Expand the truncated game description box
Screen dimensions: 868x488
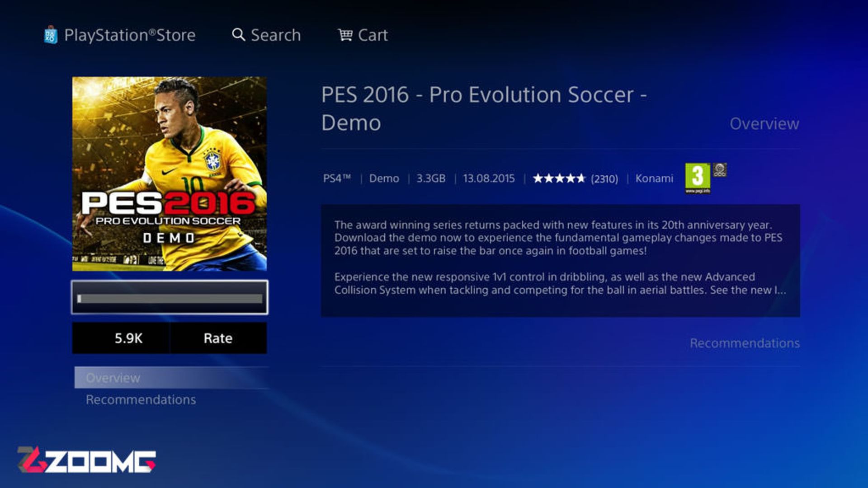pos(561,261)
